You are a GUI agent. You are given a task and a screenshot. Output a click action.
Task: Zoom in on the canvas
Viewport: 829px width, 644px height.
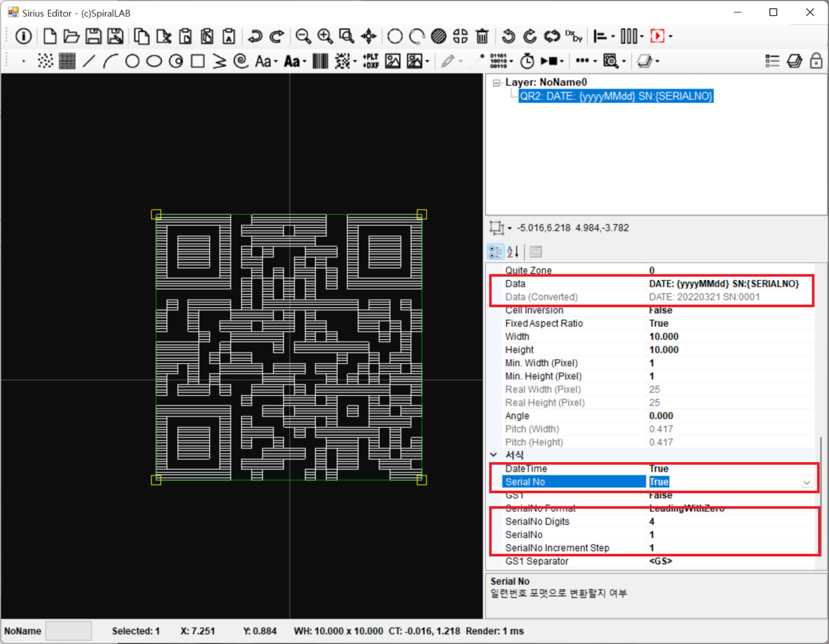coord(325,36)
